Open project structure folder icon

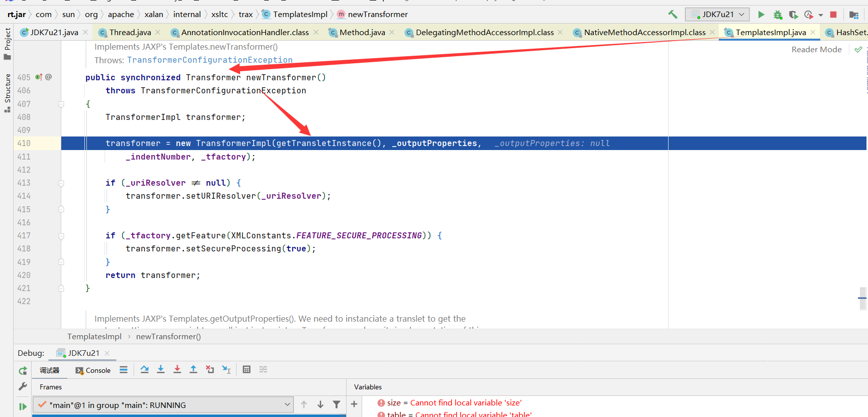tap(853, 15)
